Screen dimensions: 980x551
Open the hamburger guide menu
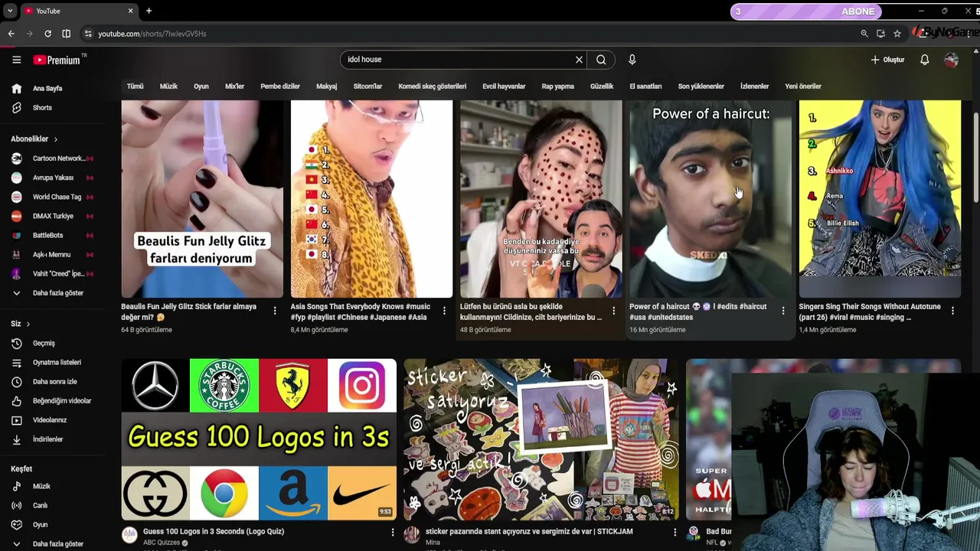tap(16, 60)
